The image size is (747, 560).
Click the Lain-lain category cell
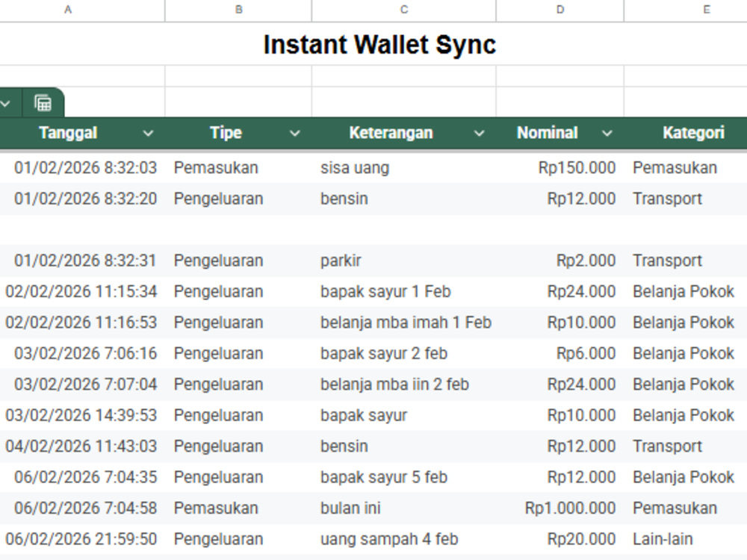click(686, 539)
